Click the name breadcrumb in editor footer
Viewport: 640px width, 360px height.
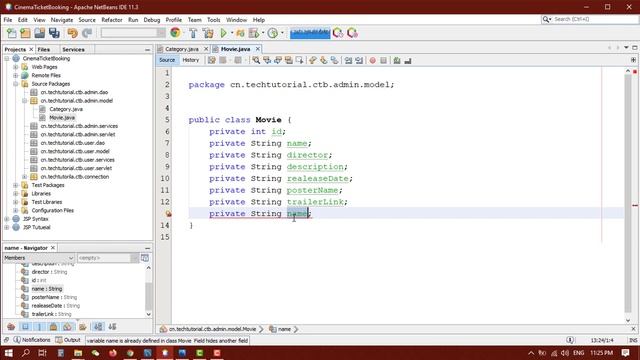(x=284, y=329)
